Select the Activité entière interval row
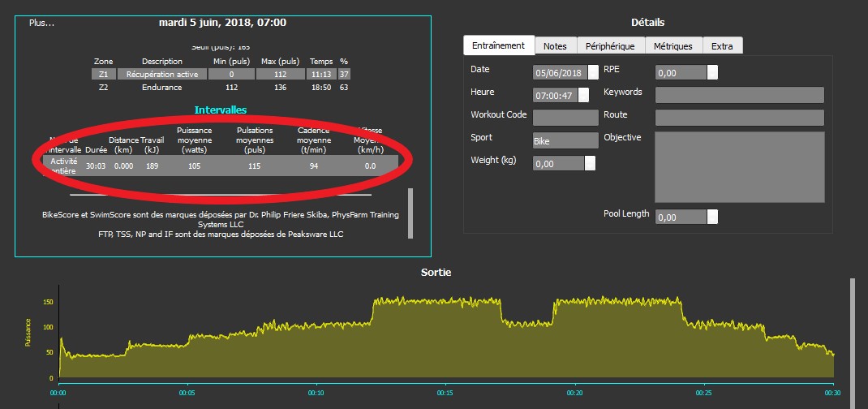The height and width of the screenshot is (409, 868). click(x=219, y=166)
